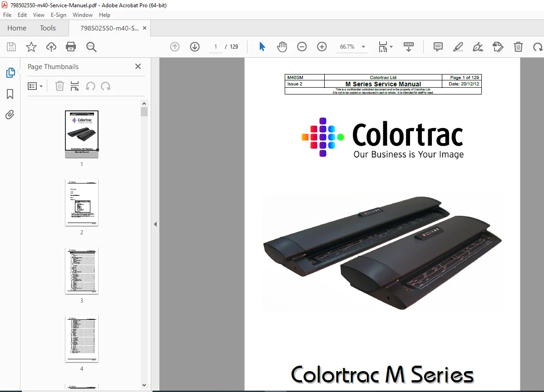Click the thumbnail panel scrollbar handle
The height and width of the screenshot is (392, 544).
point(144,112)
